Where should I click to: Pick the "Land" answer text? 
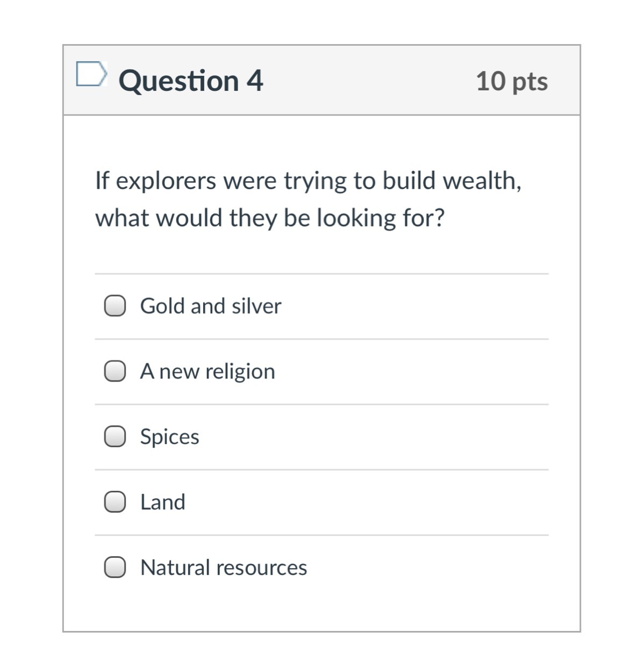(x=162, y=502)
